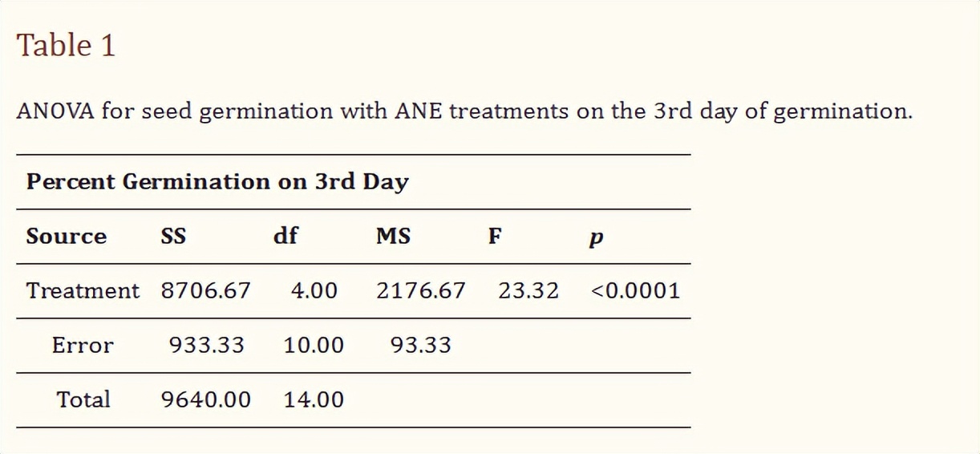Select the "df" column header
This screenshot has height=454, width=980.
286,237
